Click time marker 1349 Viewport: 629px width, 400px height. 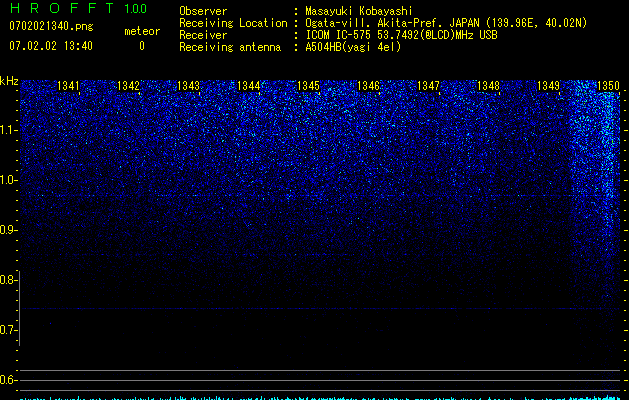548,86
